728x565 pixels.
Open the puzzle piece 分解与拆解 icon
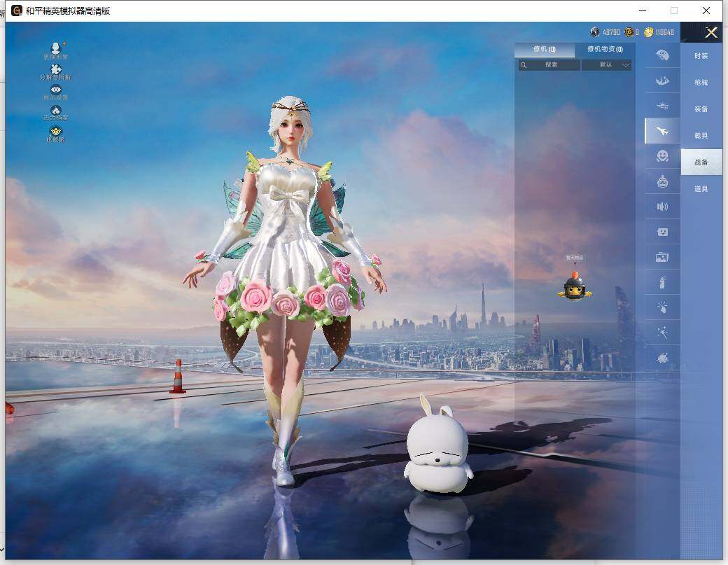56,69
